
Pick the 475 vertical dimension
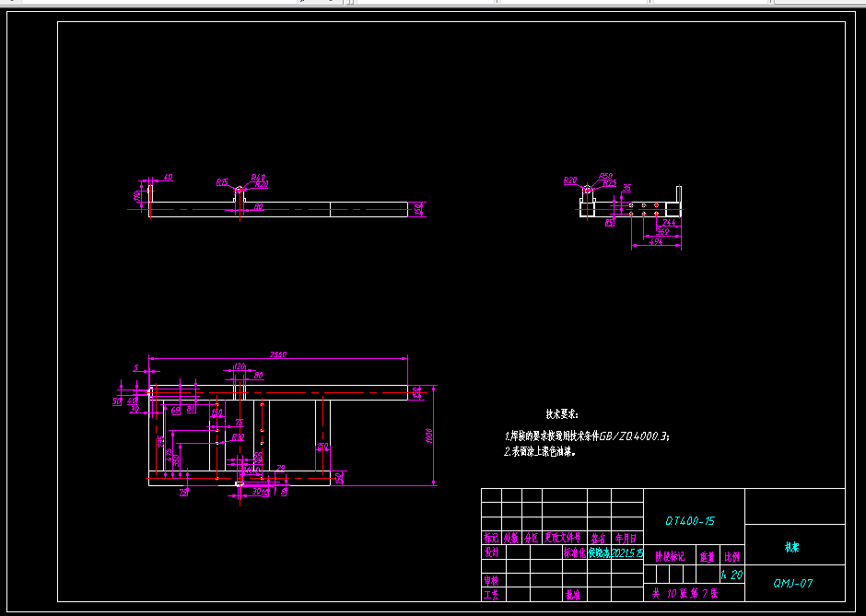pos(169,454)
